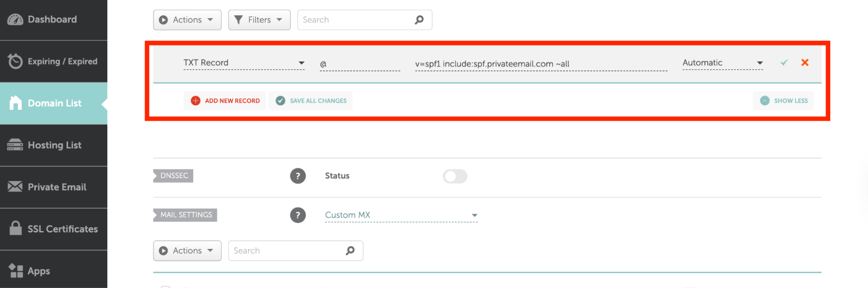Screen dimensions: 868x288
Task: Click the Domain List house icon
Action: coord(15,103)
